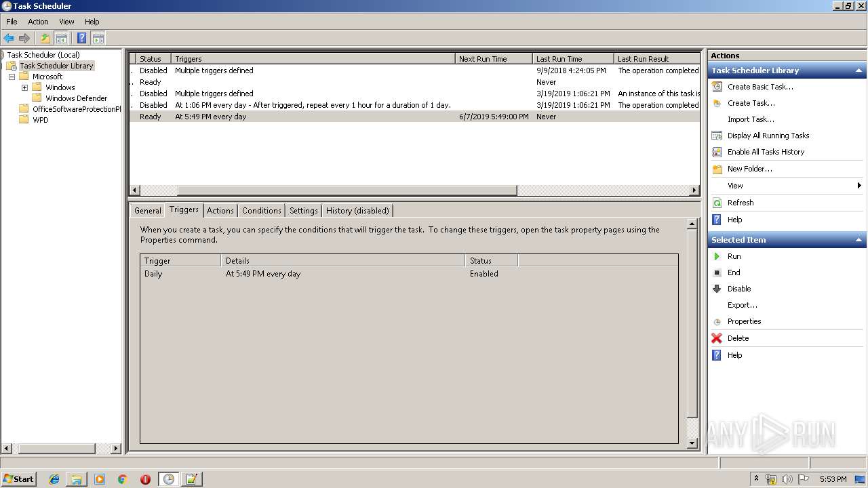Click the Disable down-arrow icon
The height and width of the screenshot is (488, 868).
(x=717, y=289)
